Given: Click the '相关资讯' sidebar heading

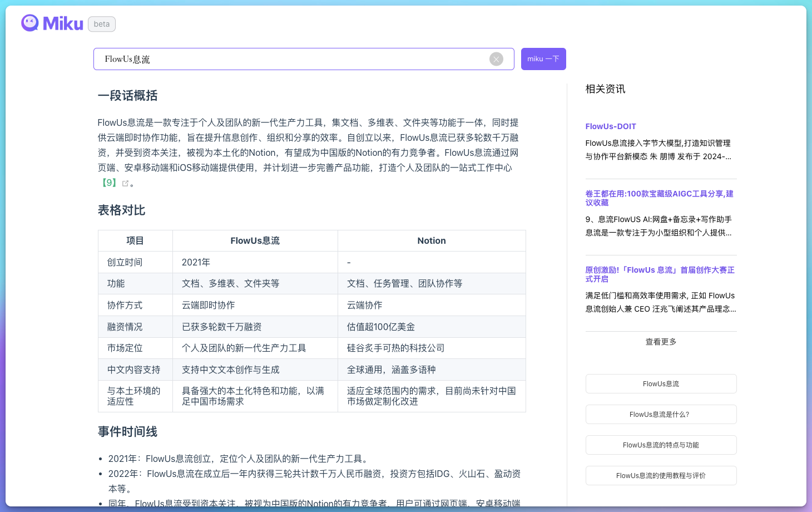Looking at the screenshot, I should click(x=606, y=89).
